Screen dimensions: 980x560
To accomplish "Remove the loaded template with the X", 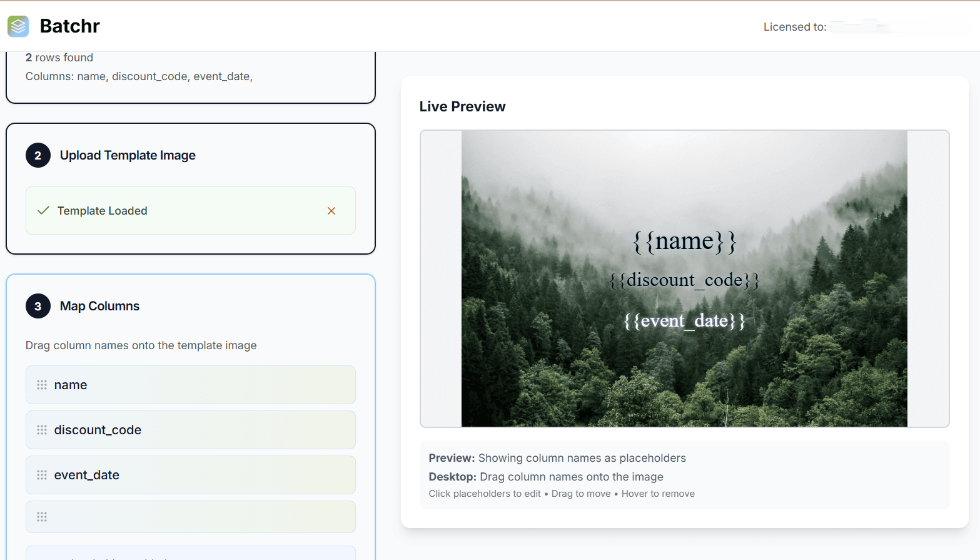I will (x=331, y=211).
